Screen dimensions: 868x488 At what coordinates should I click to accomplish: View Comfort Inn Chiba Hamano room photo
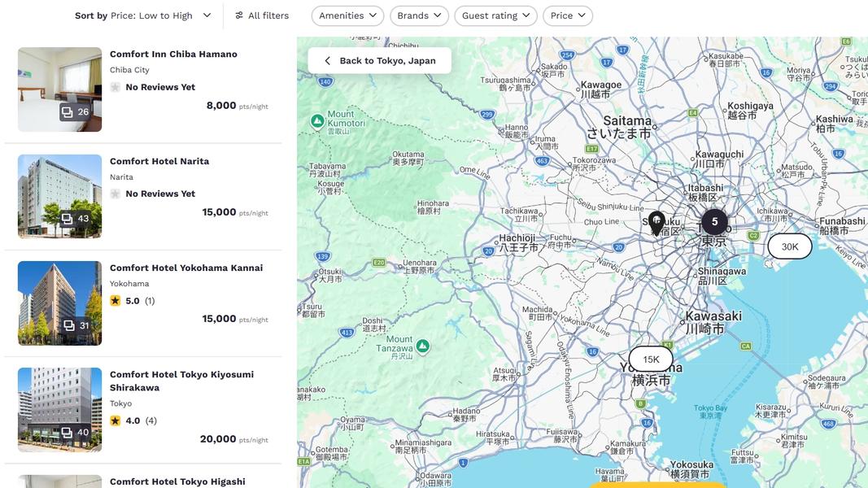tap(59, 89)
